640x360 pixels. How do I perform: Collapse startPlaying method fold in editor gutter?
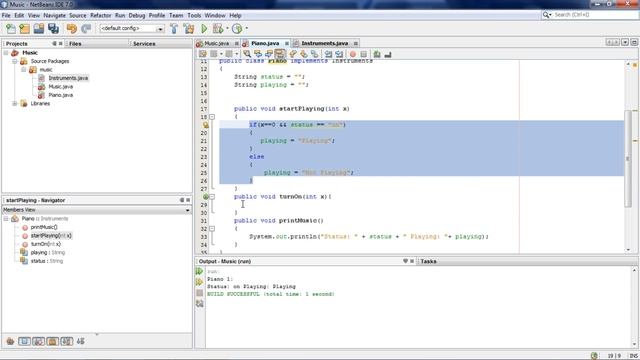(x=212, y=117)
